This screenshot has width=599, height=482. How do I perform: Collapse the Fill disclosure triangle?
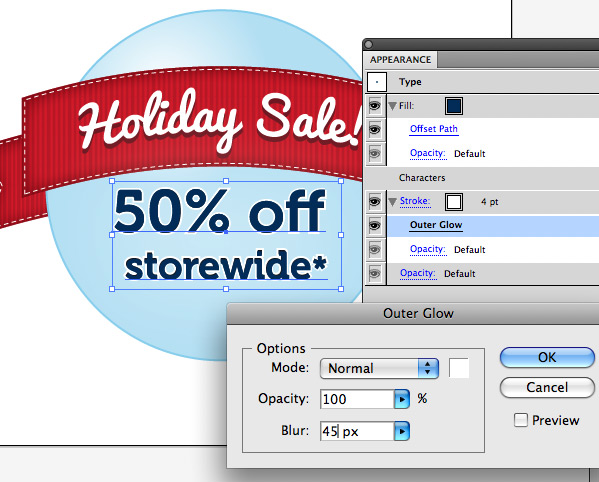(x=392, y=106)
